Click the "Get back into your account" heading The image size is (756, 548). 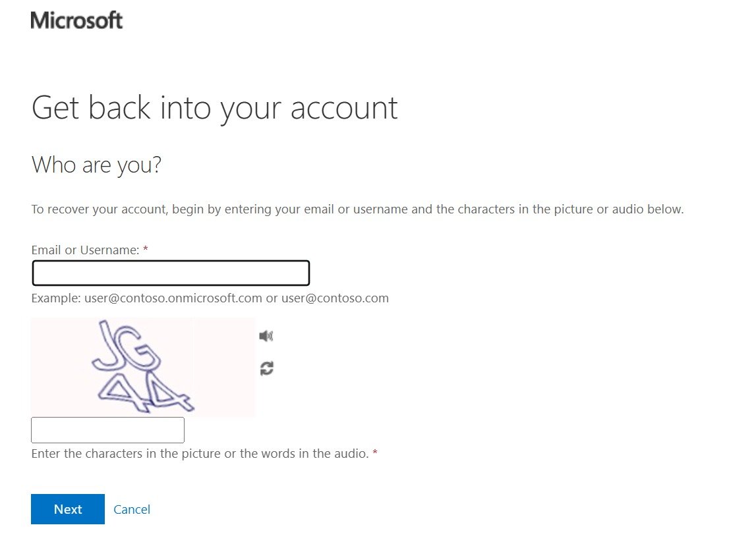tap(214, 108)
